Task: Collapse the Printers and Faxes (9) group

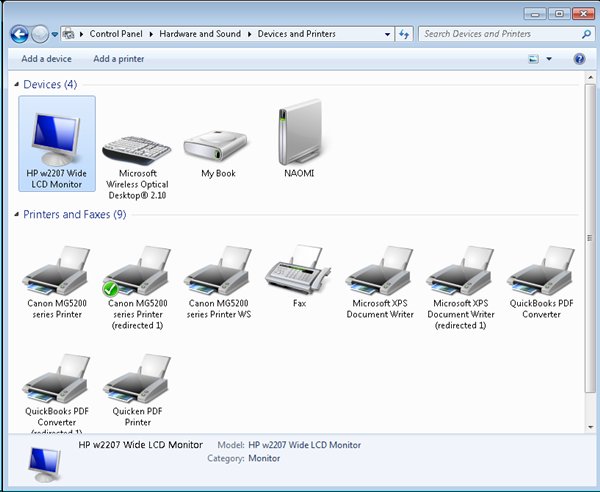Action: click(15, 215)
